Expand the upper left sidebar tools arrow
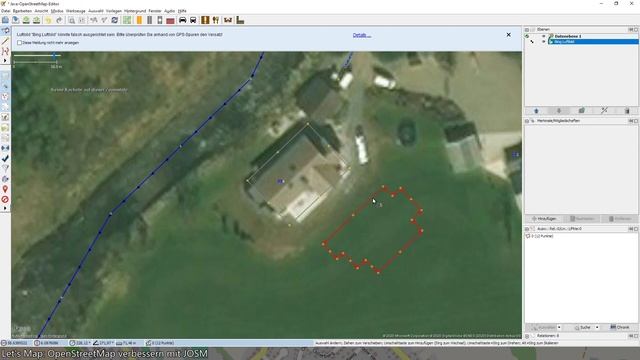Image resolution: width=640 pixels, height=360 pixels. click(x=5, y=61)
